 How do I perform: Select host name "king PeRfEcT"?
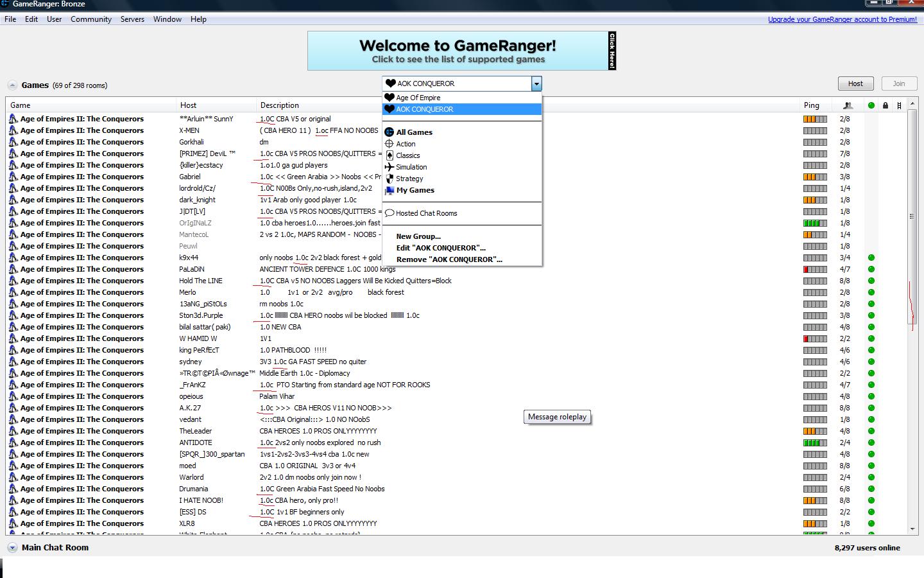pos(199,350)
